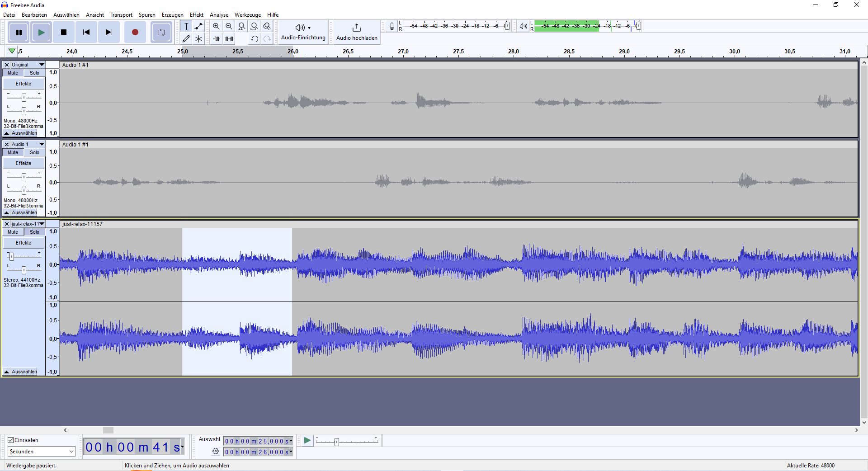
Task: Click the Zoom toggle icon
Action: point(267,26)
